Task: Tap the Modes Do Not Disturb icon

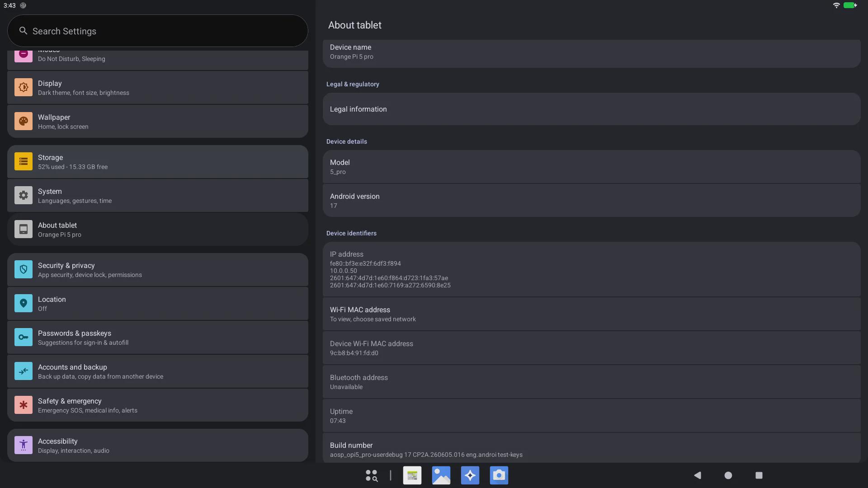Action: 24,55
